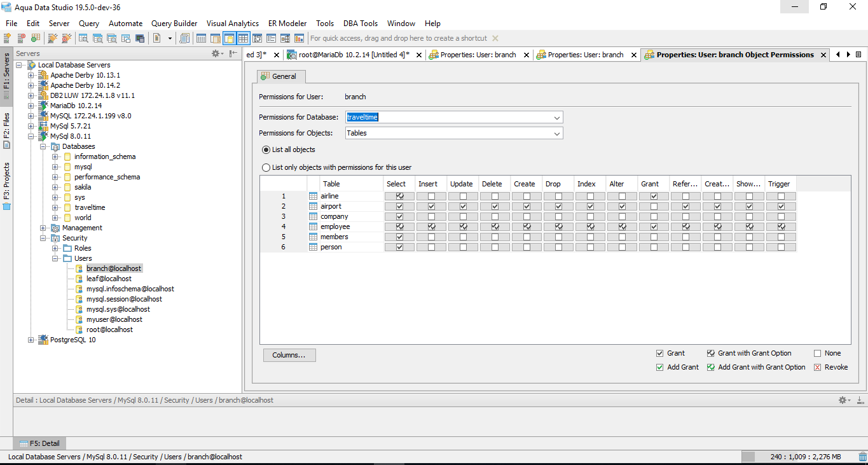This screenshot has height=465, width=868.
Task: Click the bar chart icon in main toolbar
Action: click(x=299, y=38)
